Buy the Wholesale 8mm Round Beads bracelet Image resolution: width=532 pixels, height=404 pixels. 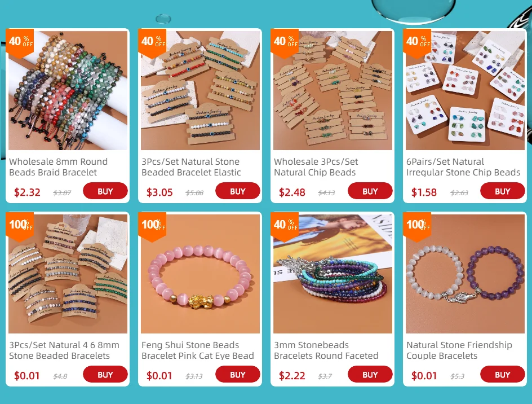pos(105,191)
